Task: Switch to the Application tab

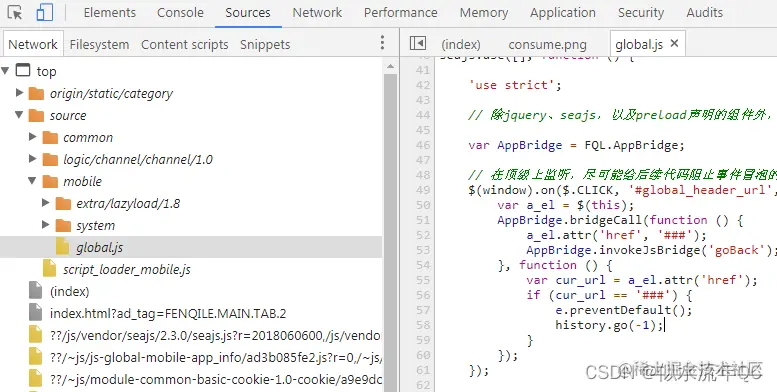Action: point(563,12)
